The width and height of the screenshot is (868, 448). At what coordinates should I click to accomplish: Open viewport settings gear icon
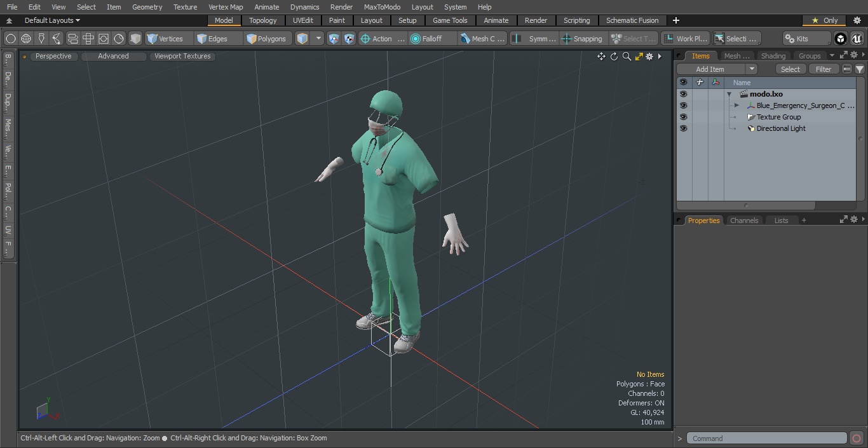click(x=649, y=57)
